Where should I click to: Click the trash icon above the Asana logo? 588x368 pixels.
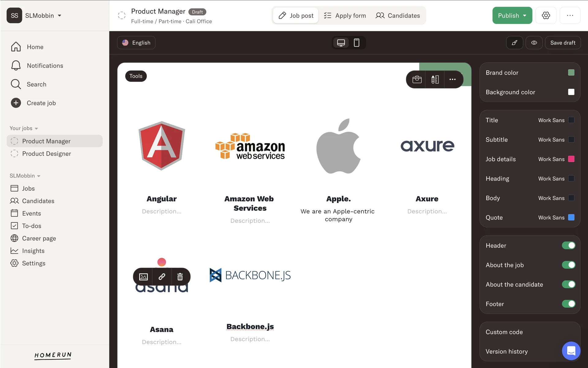(x=180, y=277)
